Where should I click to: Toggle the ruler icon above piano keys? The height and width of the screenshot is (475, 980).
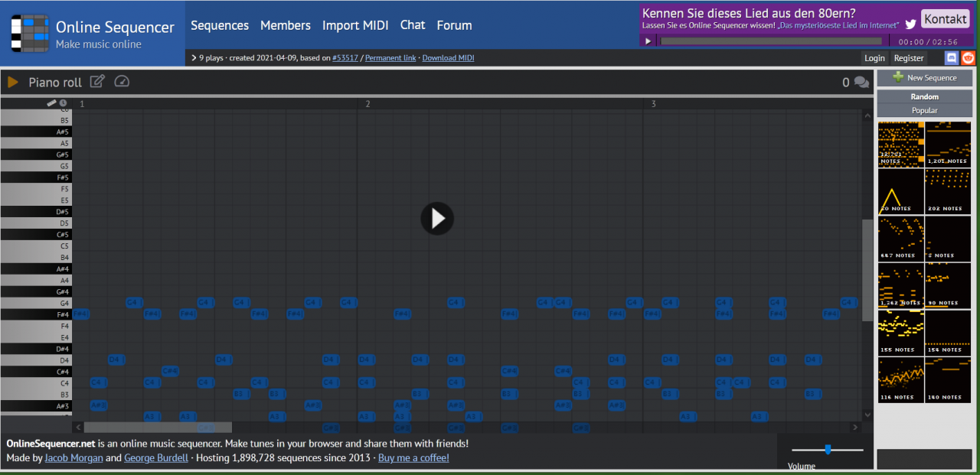pyautogui.click(x=51, y=103)
